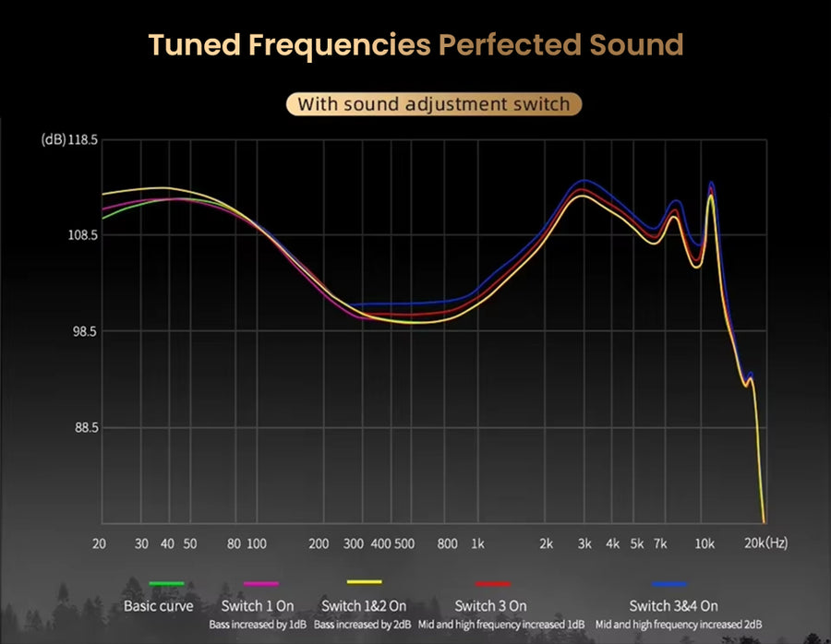This screenshot has height=644, width=831.
Task: Click the 'With sound adjustment switch' badge
Action: 433,103
